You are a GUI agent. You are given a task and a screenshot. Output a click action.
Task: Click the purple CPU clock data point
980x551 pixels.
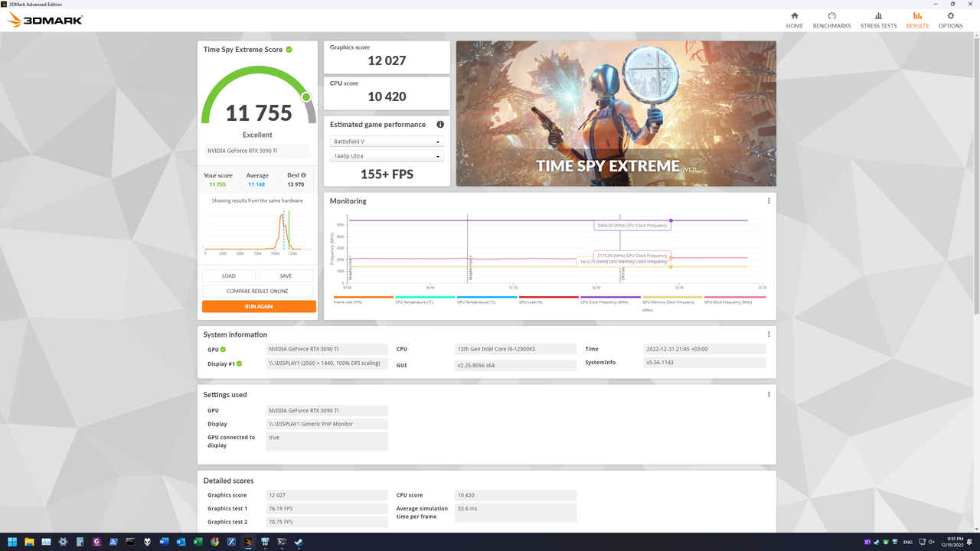coord(671,220)
